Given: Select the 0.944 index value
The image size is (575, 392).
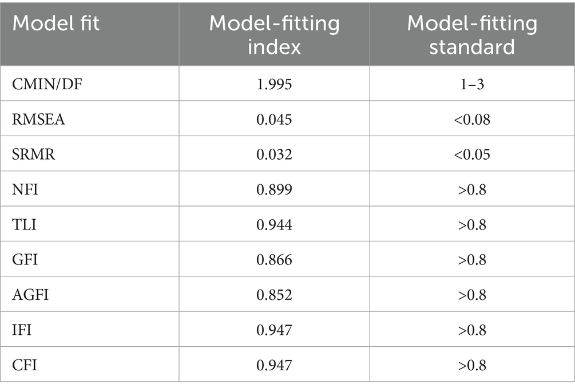Looking at the screenshot, I should tap(274, 224).
